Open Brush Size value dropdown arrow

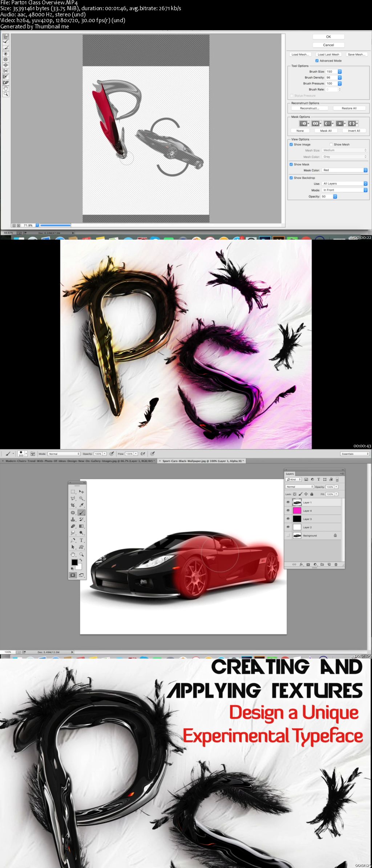340,72
